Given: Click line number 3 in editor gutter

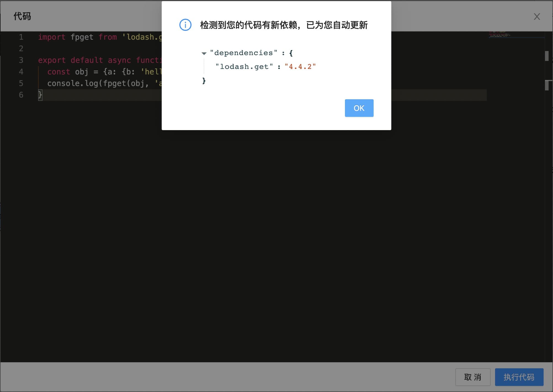Looking at the screenshot, I should click(21, 60).
